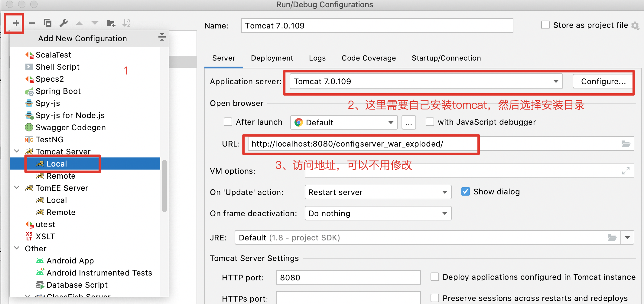644x304 pixels.
Task: Collapse the Other tree node
Action: (17, 248)
